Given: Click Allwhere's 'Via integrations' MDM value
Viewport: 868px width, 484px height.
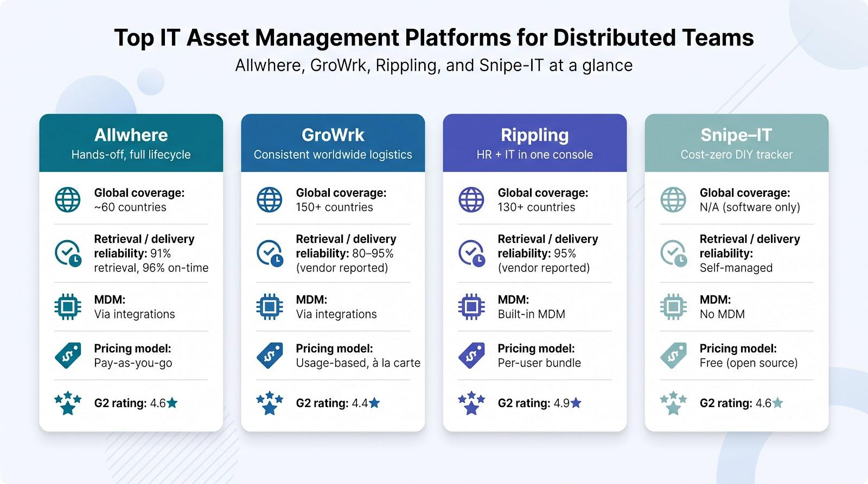Looking at the screenshot, I should [x=135, y=314].
